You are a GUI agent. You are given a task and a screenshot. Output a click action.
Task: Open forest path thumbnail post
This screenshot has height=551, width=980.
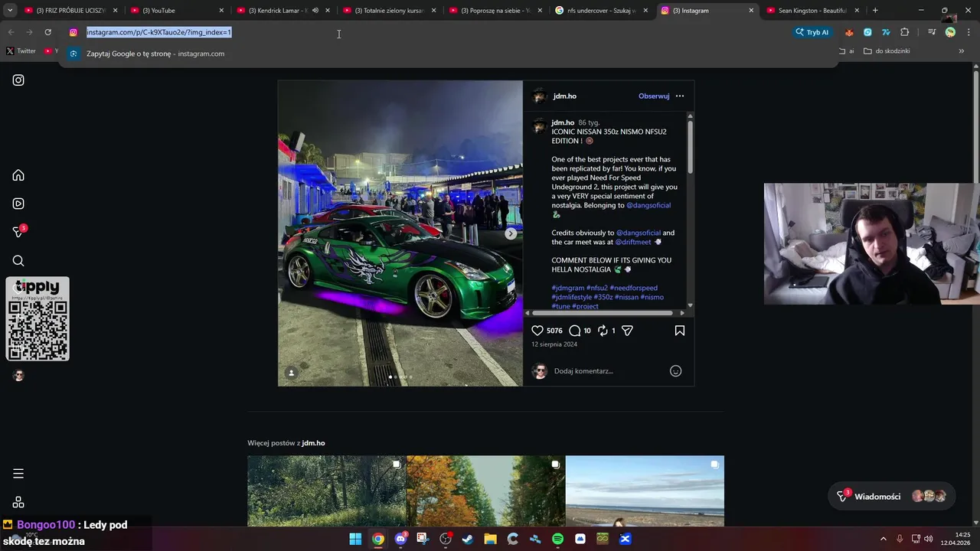click(327, 491)
